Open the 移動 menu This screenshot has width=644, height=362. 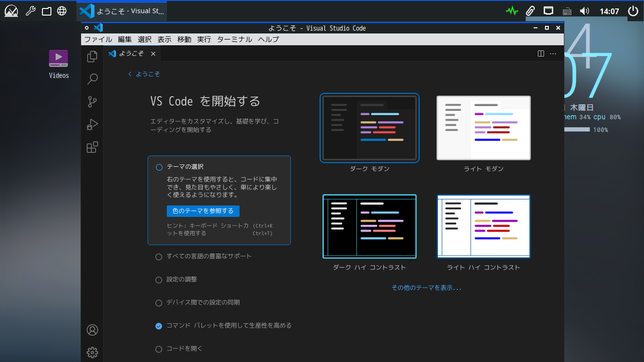[x=184, y=40]
